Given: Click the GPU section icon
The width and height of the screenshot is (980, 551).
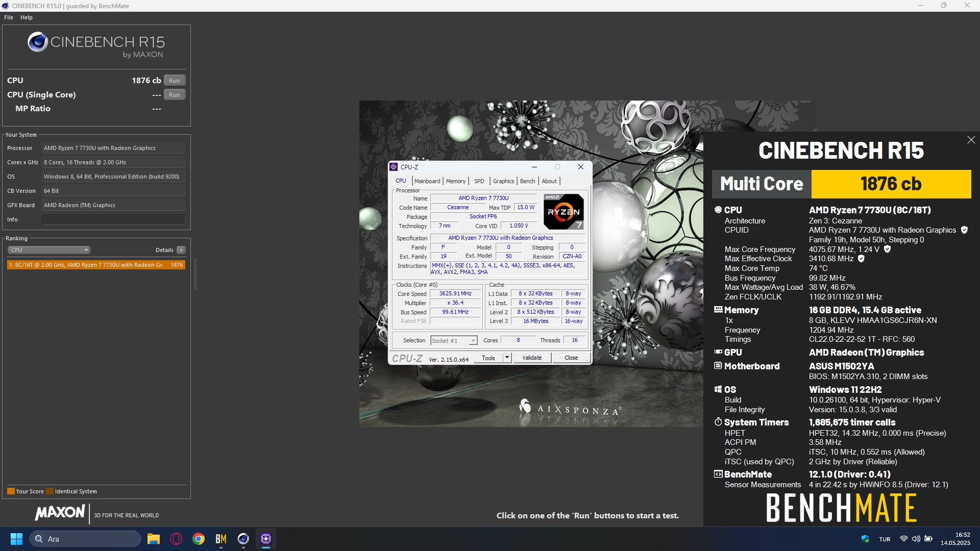Looking at the screenshot, I should coord(718,352).
